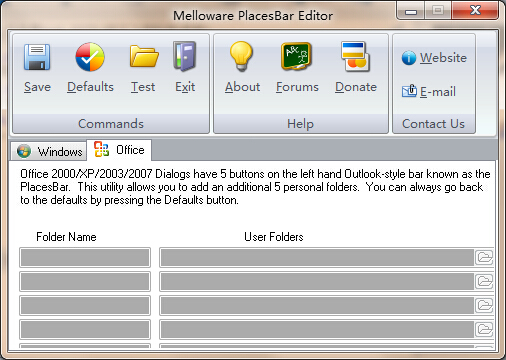Screen dimensions: 506x360
Task: Click the second Folder Name input field
Action: coord(85,281)
